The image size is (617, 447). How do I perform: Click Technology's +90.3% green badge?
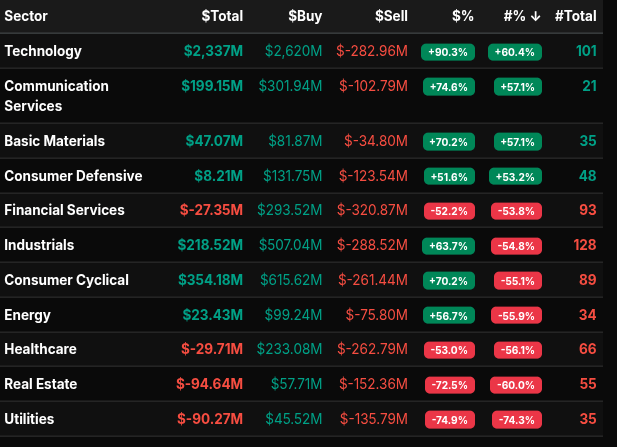pyautogui.click(x=448, y=51)
